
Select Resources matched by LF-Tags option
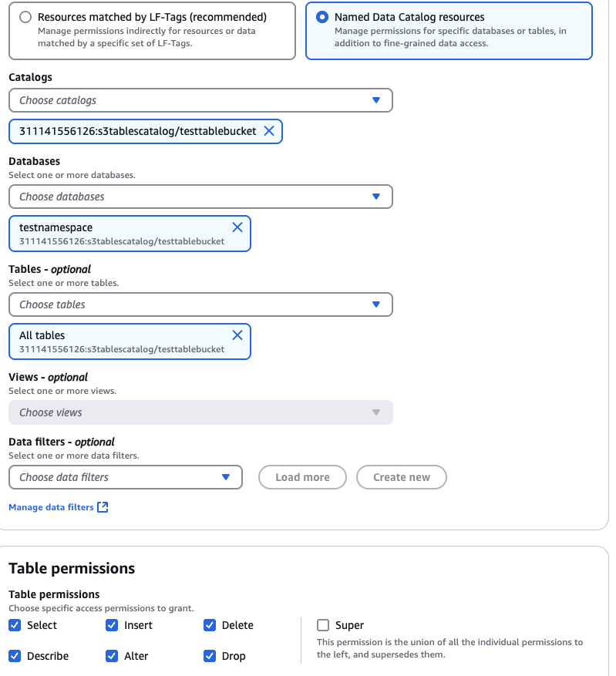click(x=26, y=17)
